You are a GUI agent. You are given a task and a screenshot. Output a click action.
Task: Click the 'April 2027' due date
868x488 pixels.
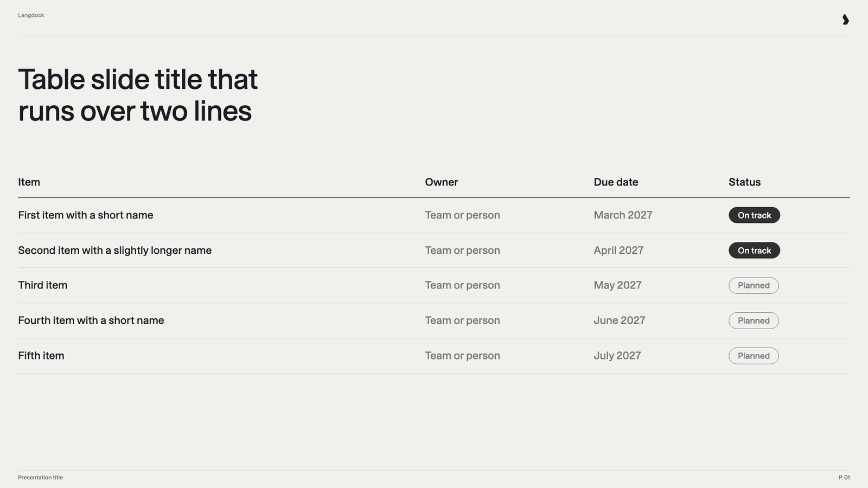pyautogui.click(x=618, y=251)
